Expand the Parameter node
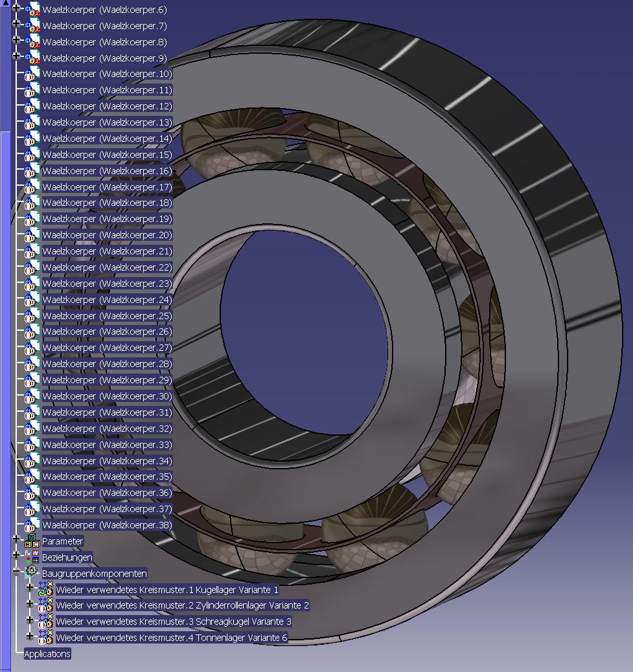 click(x=16, y=539)
